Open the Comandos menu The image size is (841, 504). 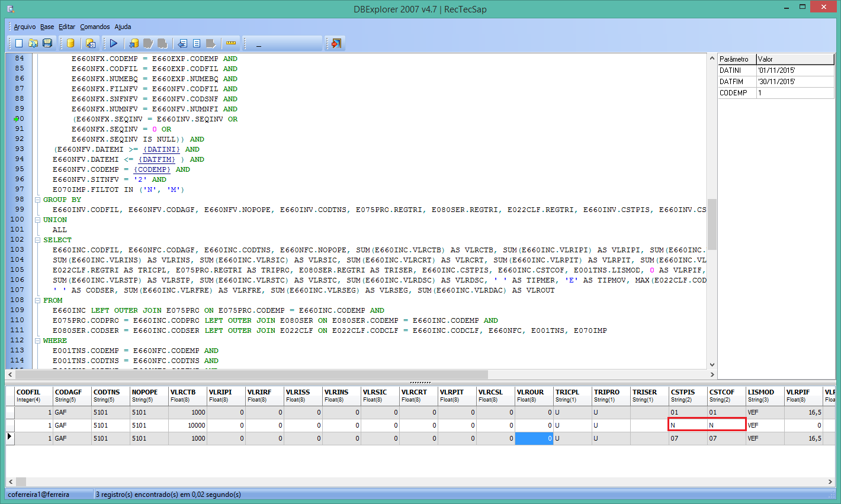tap(95, 27)
